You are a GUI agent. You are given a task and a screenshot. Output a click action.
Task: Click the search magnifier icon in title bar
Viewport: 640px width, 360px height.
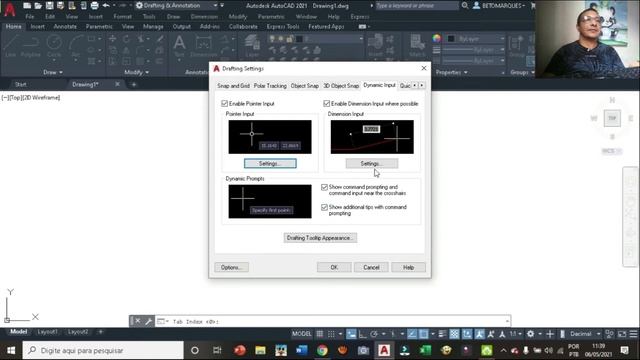(465, 6)
